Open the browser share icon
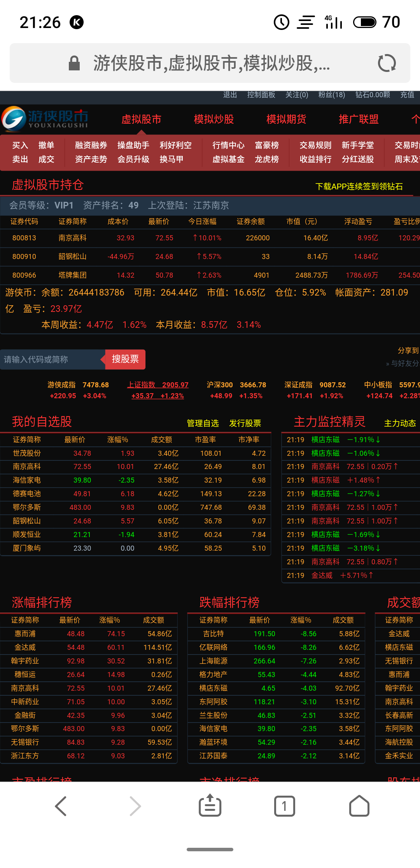Screen dimensions: 420x868 pyautogui.click(x=210, y=805)
